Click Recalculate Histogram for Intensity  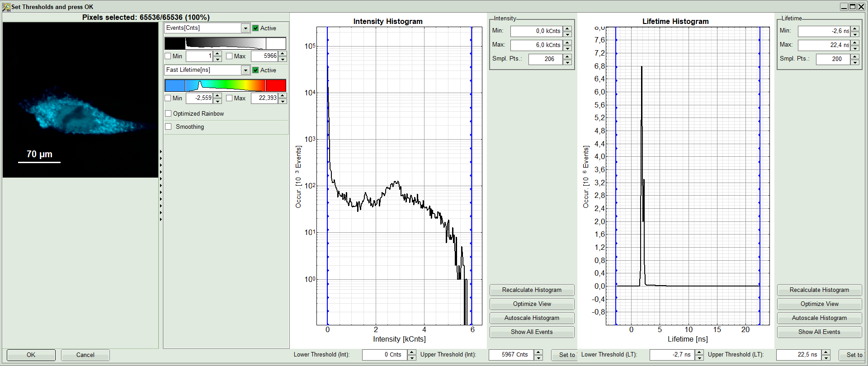(x=532, y=290)
